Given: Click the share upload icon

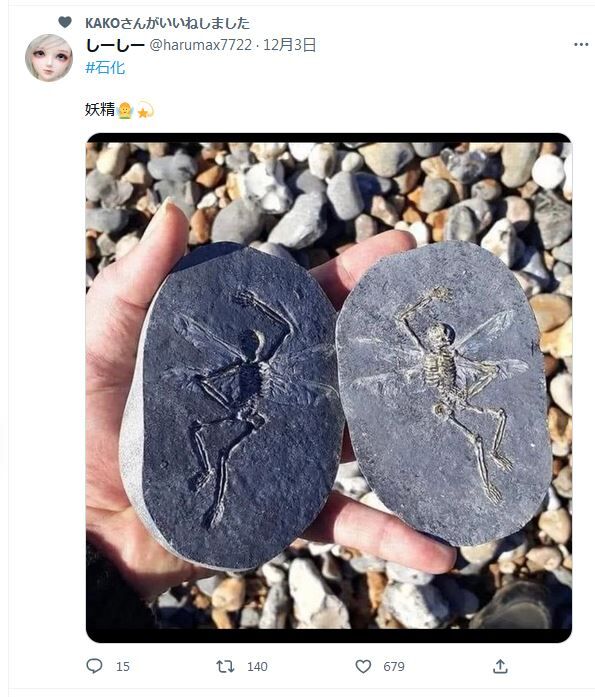Looking at the screenshot, I should pos(500,666).
